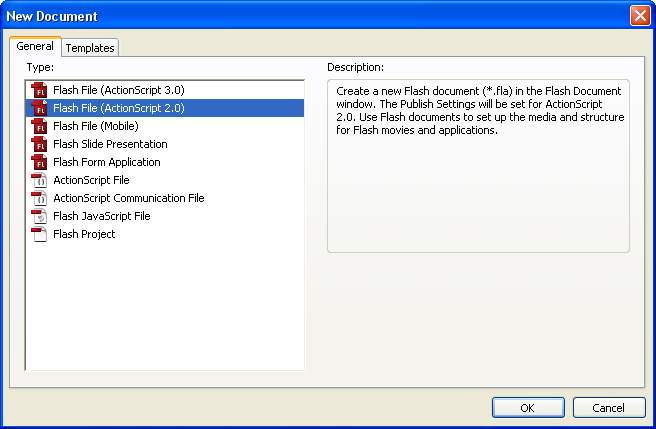Select ActionScript Communication File text

coord(128,198)
